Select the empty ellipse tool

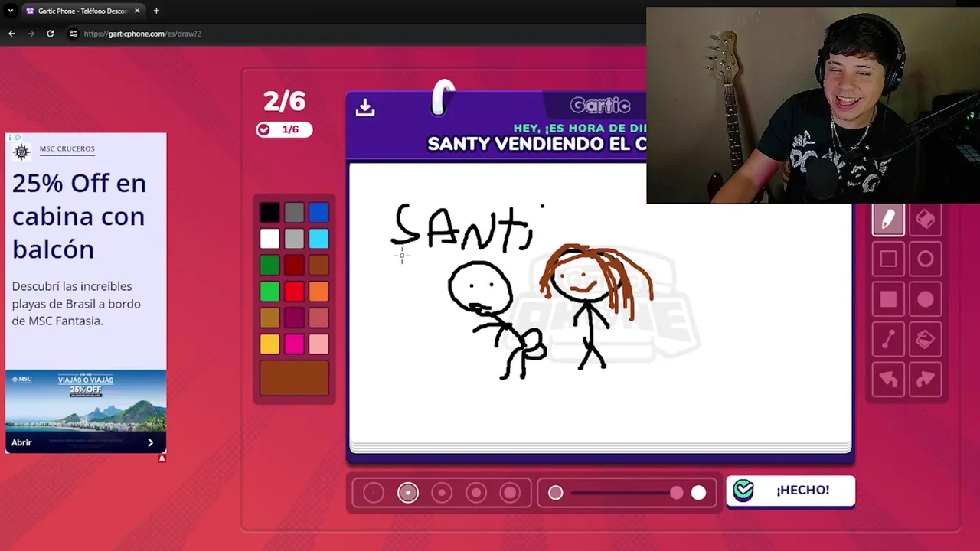pos(926,260)
